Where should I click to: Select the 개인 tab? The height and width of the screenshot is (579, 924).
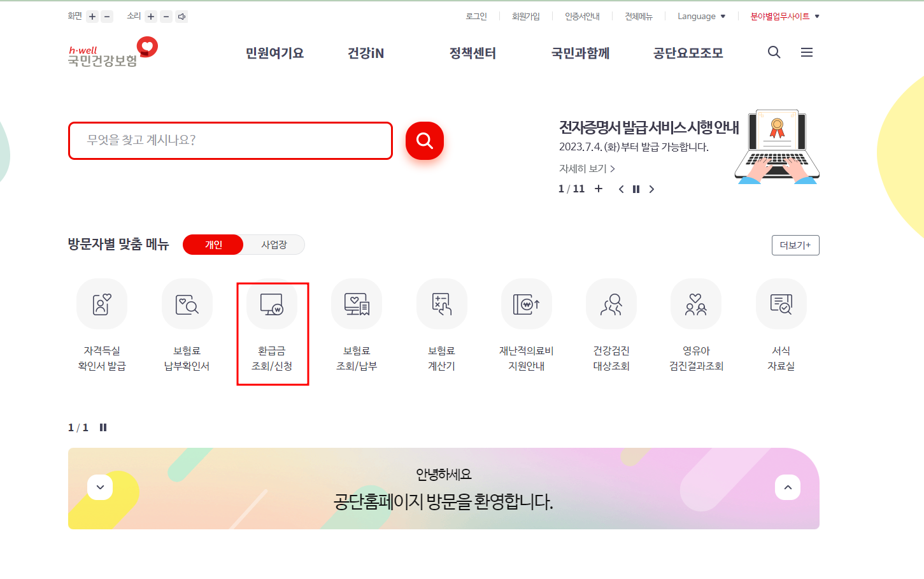coord(213,245)
